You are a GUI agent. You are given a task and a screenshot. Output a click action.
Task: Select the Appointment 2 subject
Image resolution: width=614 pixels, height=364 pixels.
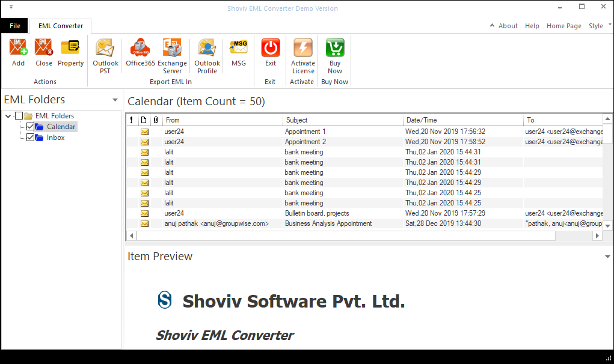(x=305, y=142)
